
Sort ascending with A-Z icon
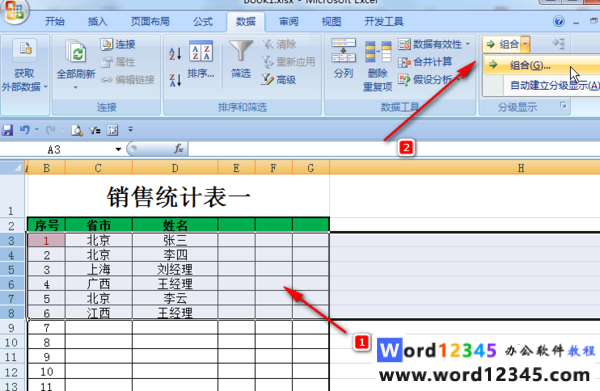pyautogui.click(x=175, y=54)
